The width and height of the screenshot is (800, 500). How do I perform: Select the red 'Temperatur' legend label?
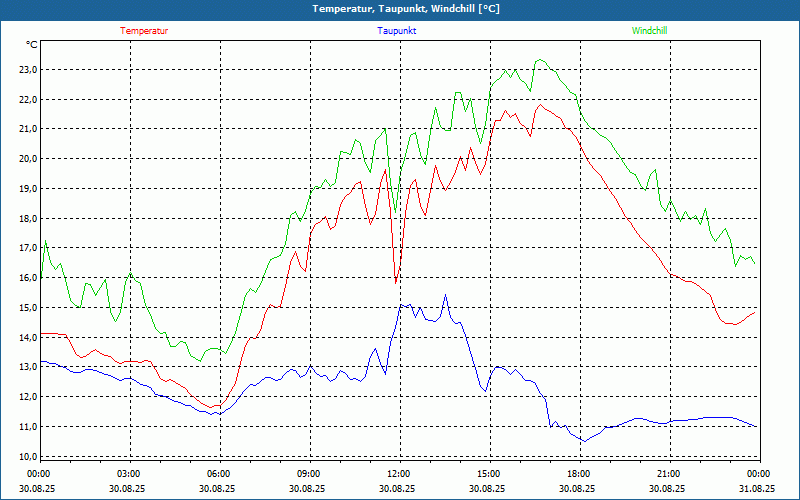click(144, 31)
